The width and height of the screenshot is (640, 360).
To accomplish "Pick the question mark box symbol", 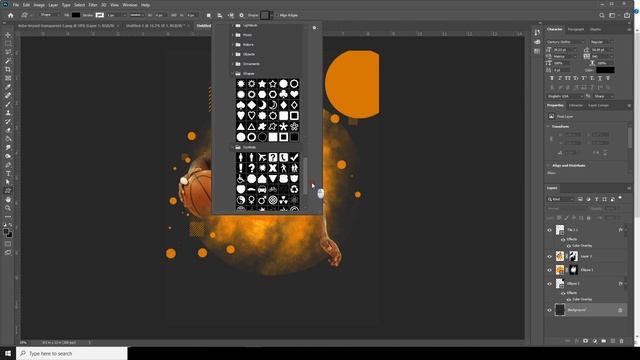I will (273, 157).
